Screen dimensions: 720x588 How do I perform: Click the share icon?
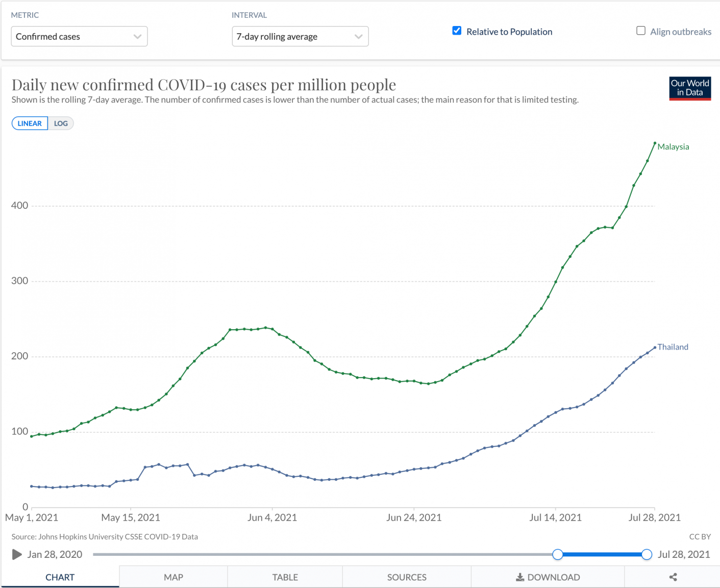click(673, 577)
